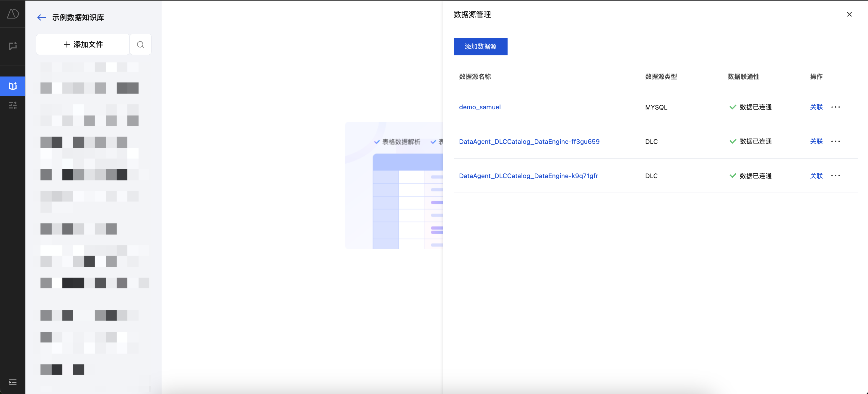Image resolution: width=868 pixels, height=394 pixels.
Task: Click 关联 for DataEngine-k9q71gfr data source
Action: 816,176
